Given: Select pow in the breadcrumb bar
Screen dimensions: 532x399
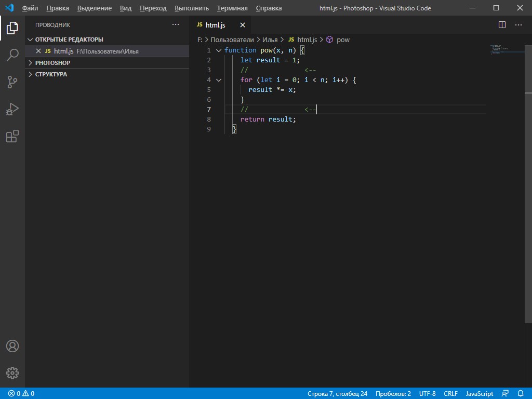Looking at the screenshot, I should 343,39.
